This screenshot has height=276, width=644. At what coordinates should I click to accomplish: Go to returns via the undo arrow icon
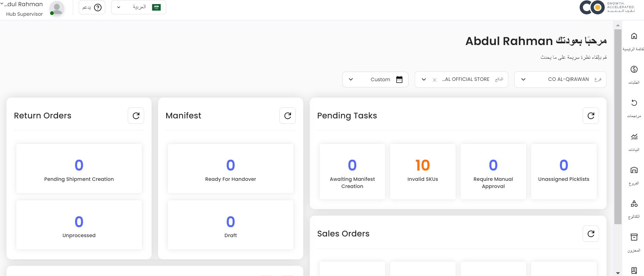634,103
